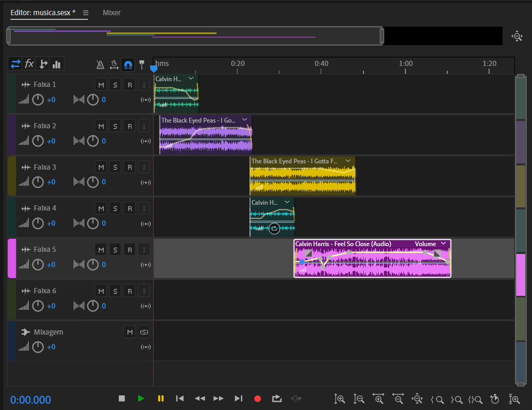Mute Faixa 1 track
This screenshot has width=532, height=410.
pyautogui.click(x=101, y=85)
